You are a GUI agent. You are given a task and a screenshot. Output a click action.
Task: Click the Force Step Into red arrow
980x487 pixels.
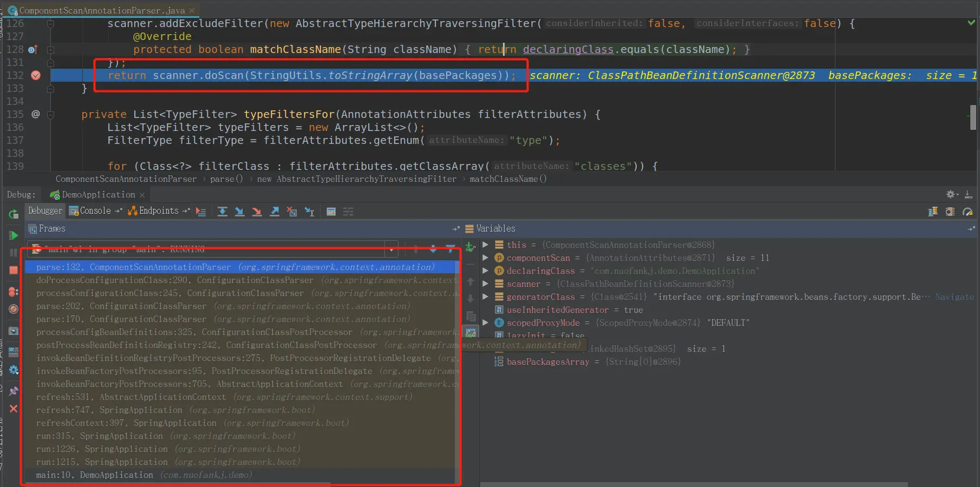click(257, 212)
